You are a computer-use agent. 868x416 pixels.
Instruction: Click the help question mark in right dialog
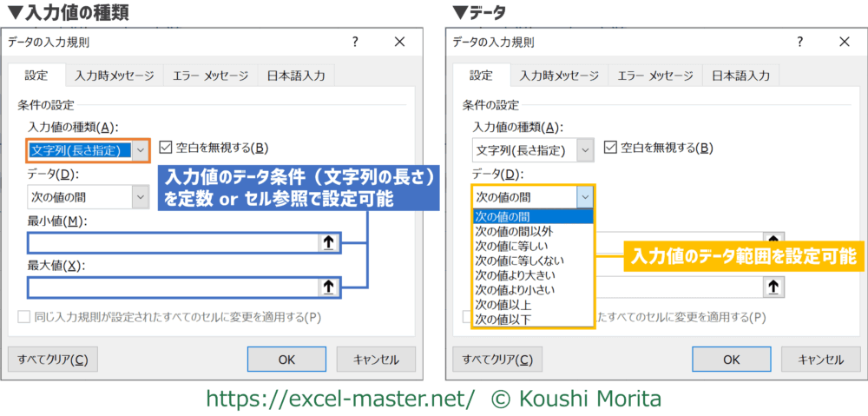[x=799, y=42]
